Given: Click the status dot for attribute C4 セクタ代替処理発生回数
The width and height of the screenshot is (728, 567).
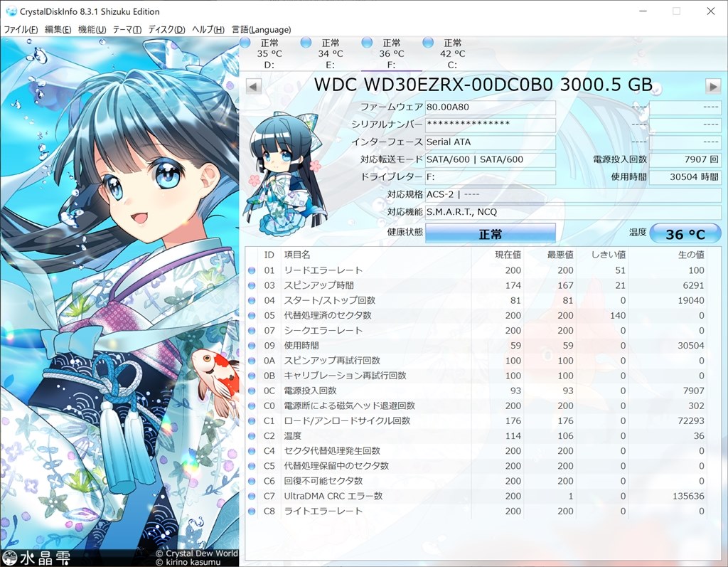Looking at the screenshot, I should coord(252,451).
